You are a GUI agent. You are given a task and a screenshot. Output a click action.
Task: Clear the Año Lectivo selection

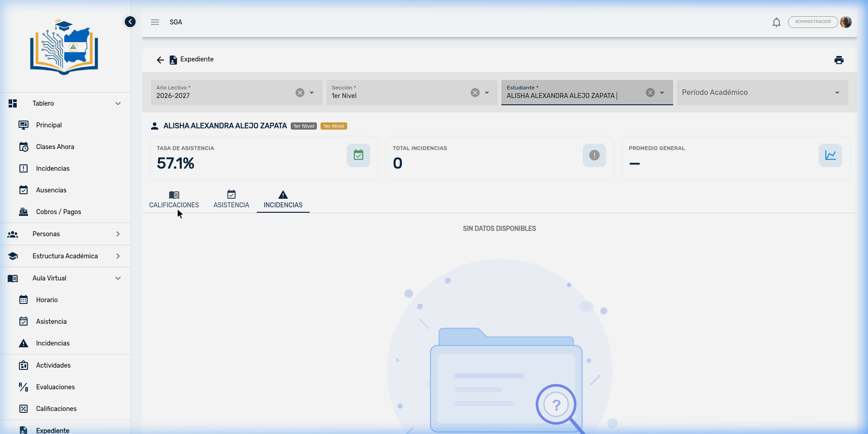tap(300, 93)
